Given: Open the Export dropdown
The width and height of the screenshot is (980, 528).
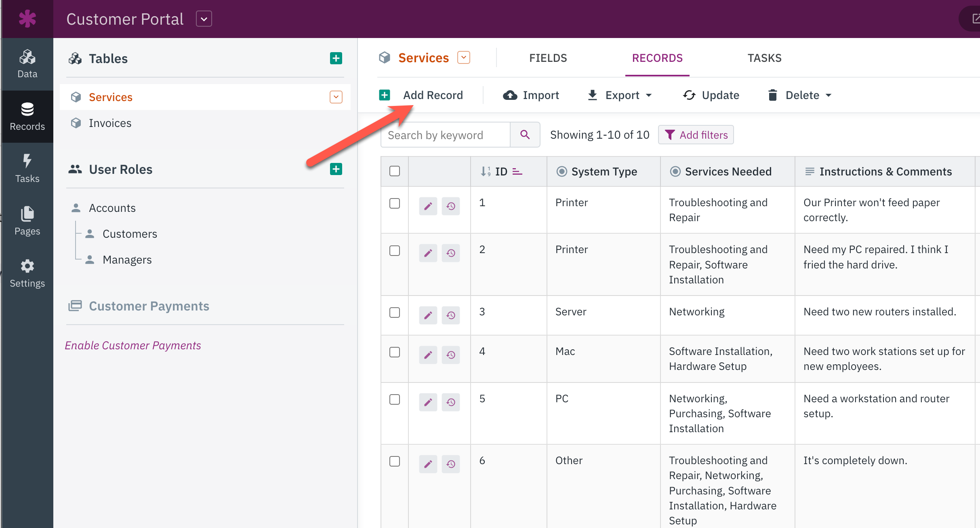Looking at the screenshot, I should tap(619, 95).
